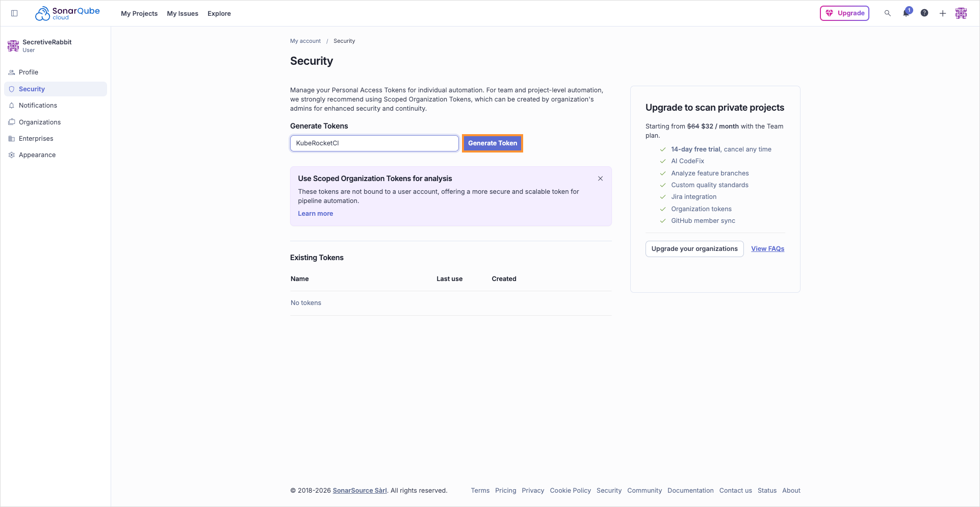Click Upgrade your organizations

coord(694,248)
